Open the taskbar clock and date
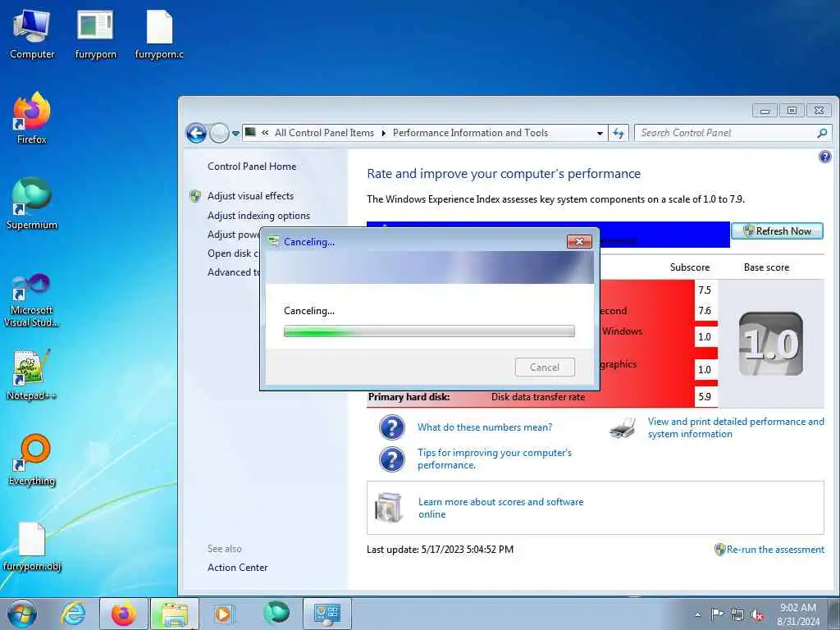Screen dimensions: 840x630 pyautogui.click(x=797, y=614)
